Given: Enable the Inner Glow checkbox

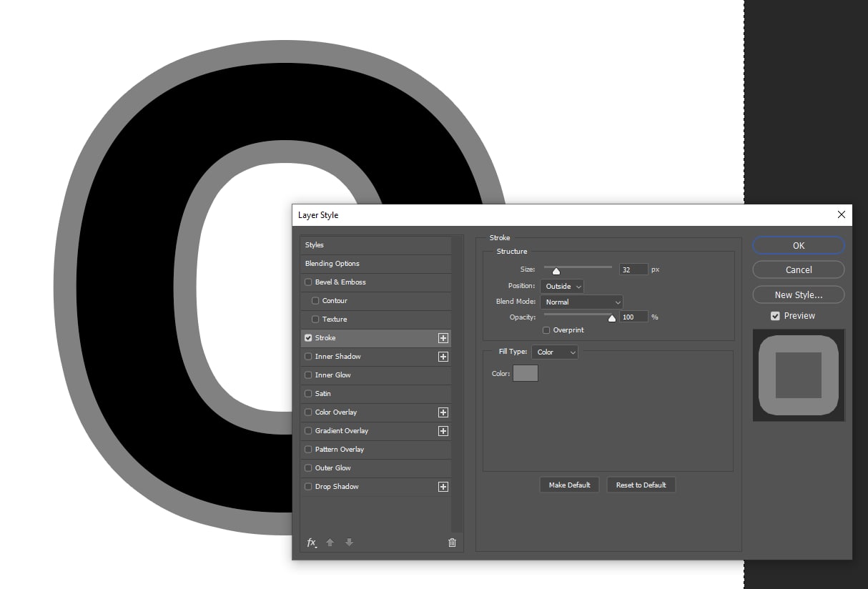Looking at the screenshot, I should coord(308,375).
